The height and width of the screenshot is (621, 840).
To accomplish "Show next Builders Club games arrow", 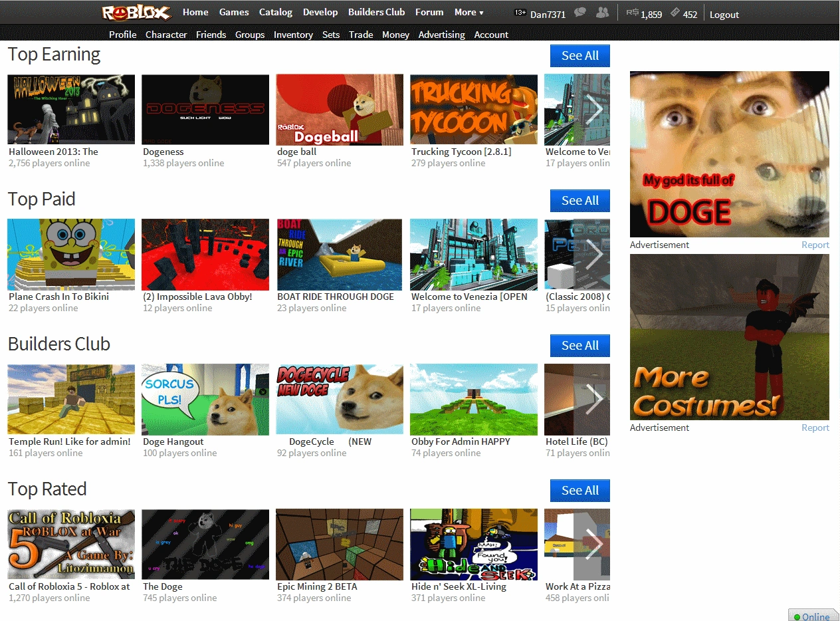I will (x=592, y=399).
